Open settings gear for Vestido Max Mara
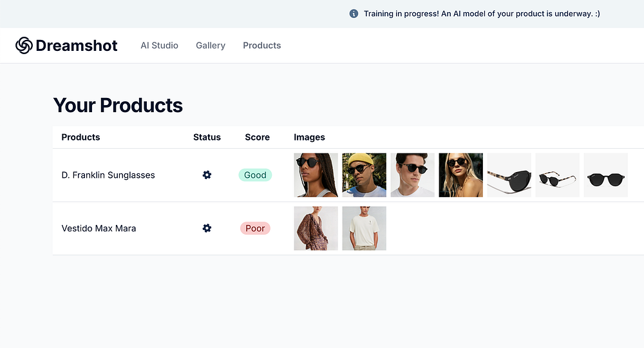The width and height of the screenshot is (644, 348). pos(207,228)
